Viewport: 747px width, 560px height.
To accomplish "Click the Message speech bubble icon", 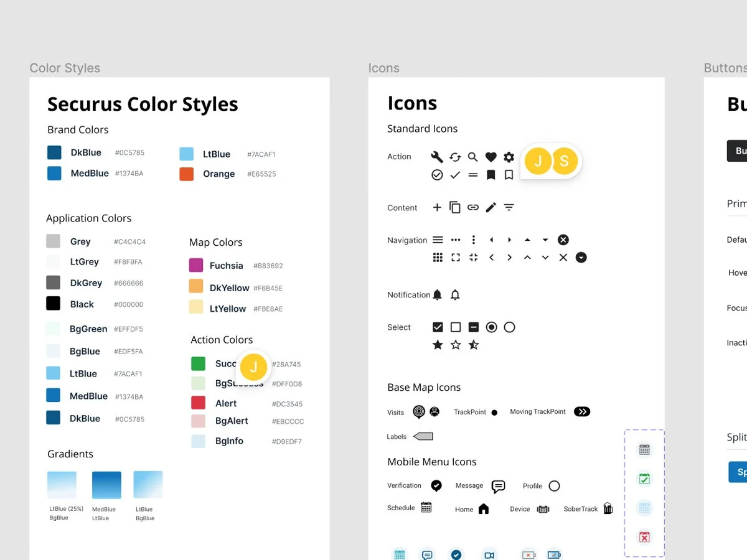I will 498,486.
